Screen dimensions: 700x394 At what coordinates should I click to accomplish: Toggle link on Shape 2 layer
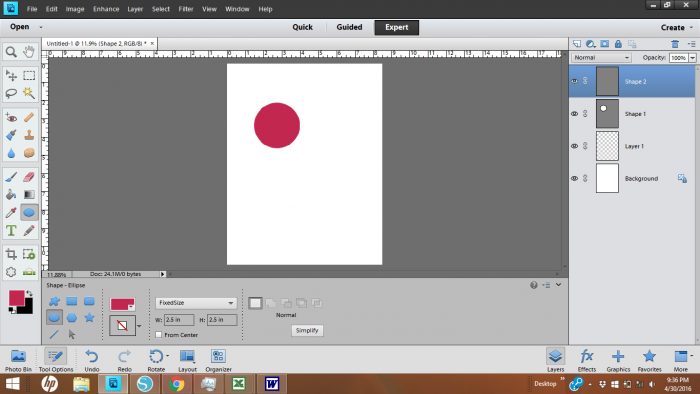[585, 81]
